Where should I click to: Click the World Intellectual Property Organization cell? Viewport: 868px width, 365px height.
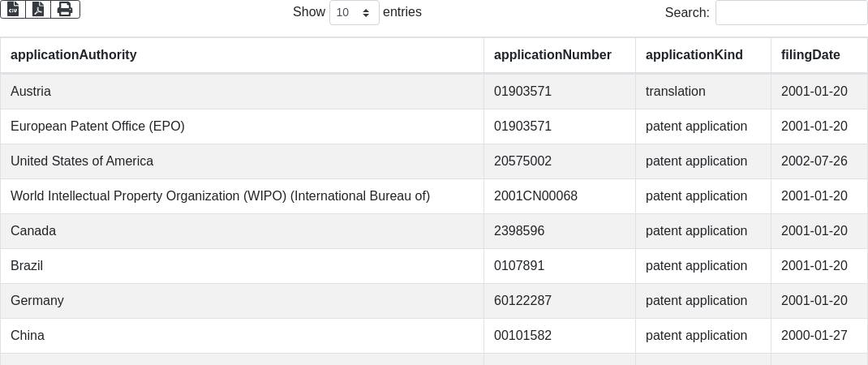tap(220, 196)
